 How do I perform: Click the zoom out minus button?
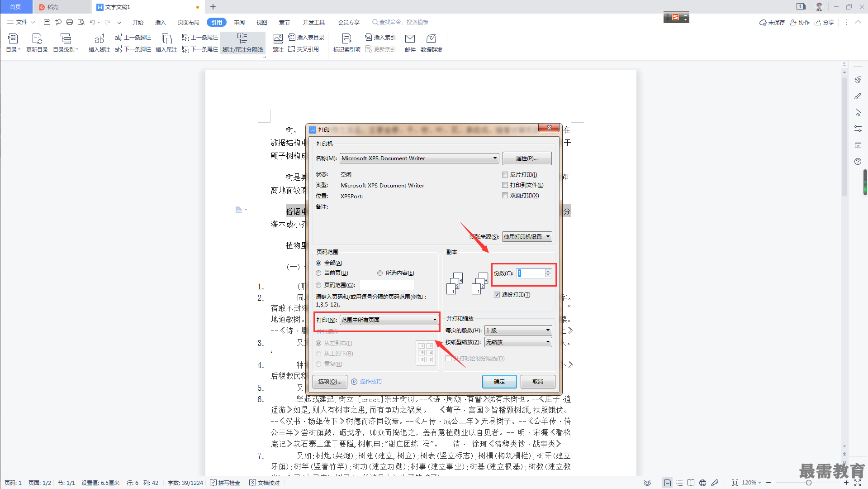[x=769, y=483]
